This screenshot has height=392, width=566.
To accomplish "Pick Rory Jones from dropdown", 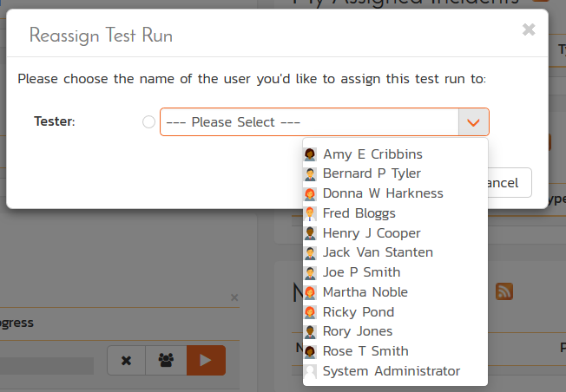I will coord(358,331).
